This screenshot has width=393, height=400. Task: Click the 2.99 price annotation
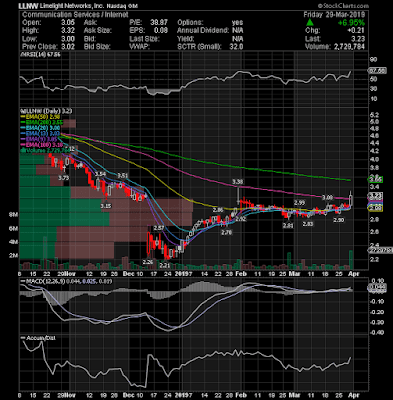point(299,203)
